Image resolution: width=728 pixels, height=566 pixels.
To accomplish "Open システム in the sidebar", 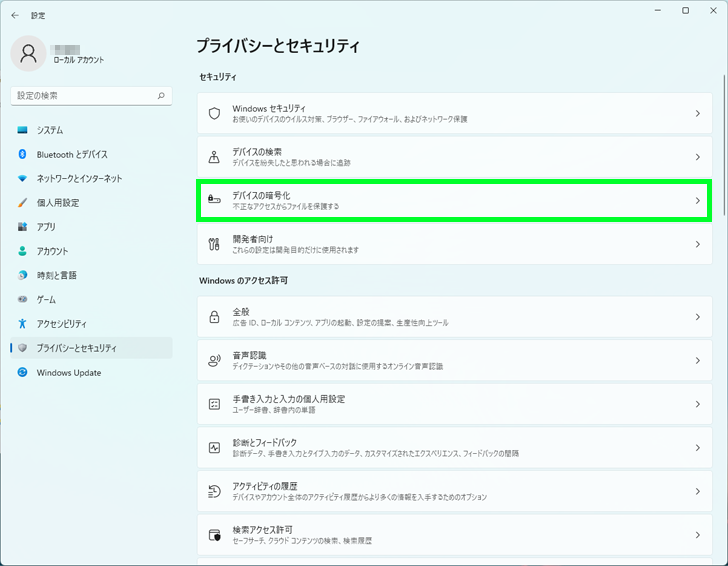I will point(91,130).
